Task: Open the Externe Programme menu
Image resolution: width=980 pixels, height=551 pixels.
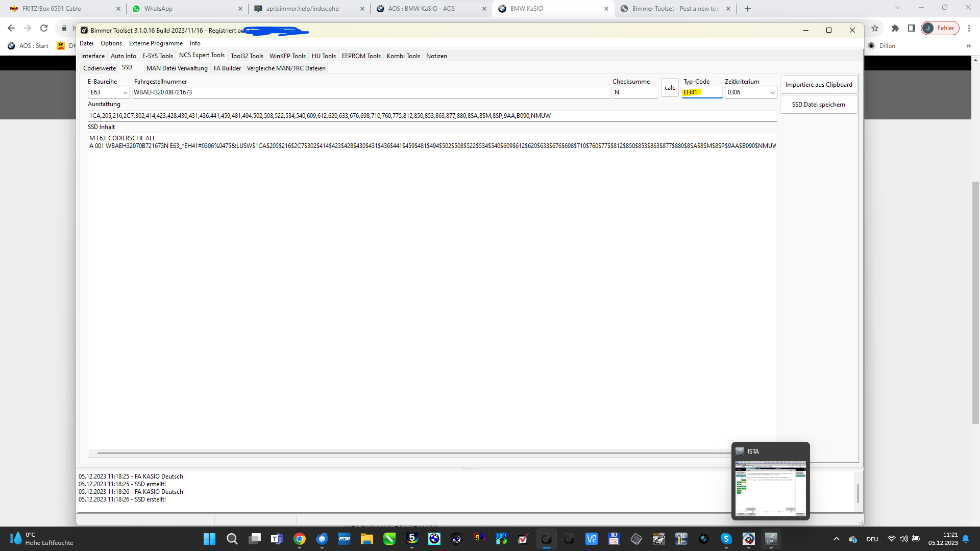Action: [x=156, y=43]
